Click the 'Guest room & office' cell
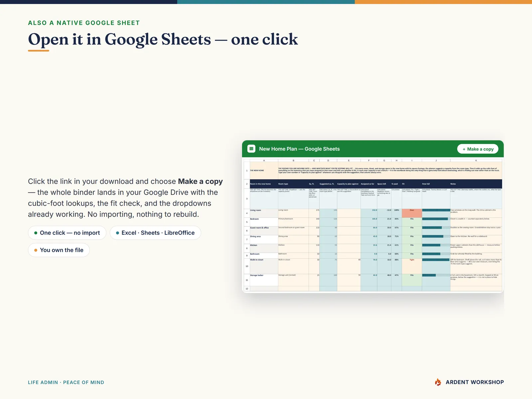 pos(264,231)
